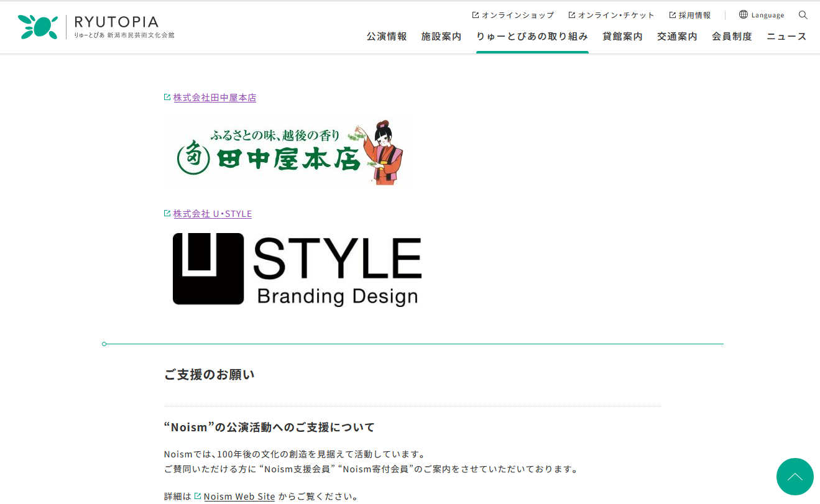The height and width of the screenshot is (504, 820).
Task: Follow the 株式会社田中屋本店 link
Action: pos(214,98)
